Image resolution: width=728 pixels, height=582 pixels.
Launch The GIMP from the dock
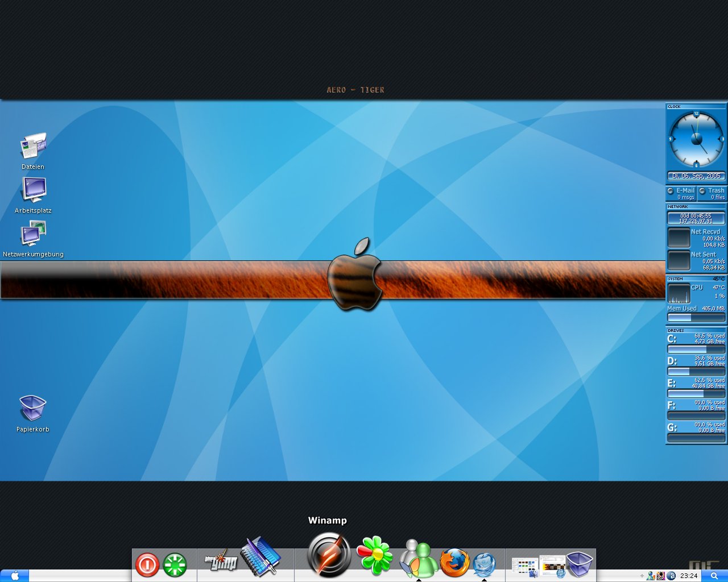tap(221, 562)
